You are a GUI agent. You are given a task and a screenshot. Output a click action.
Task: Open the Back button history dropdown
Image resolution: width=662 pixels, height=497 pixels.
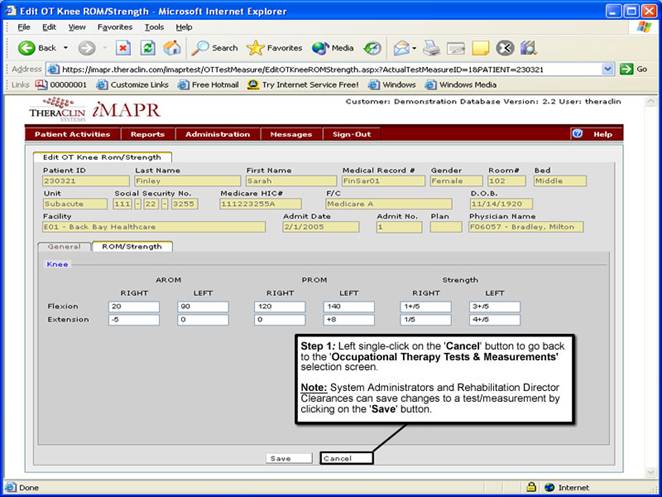66,47
